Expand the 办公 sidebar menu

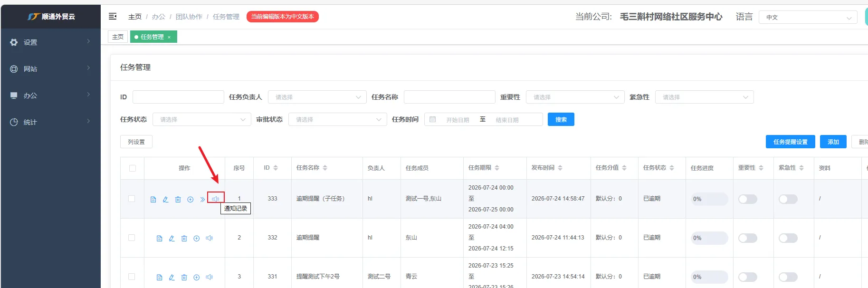[51, 96]
